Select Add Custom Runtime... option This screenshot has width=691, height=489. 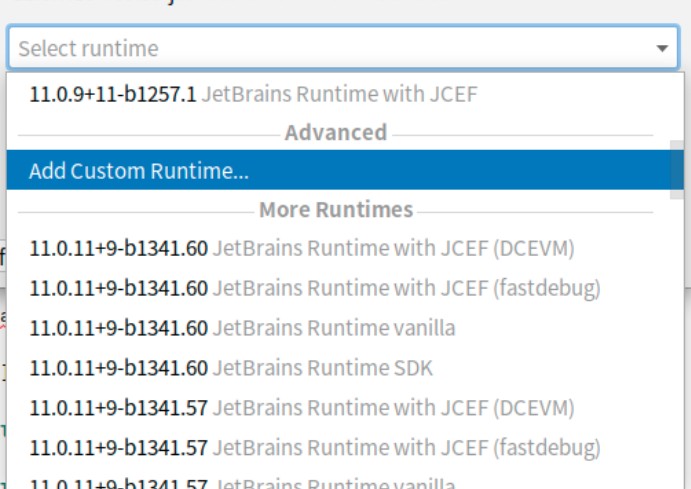coord(345,170)
